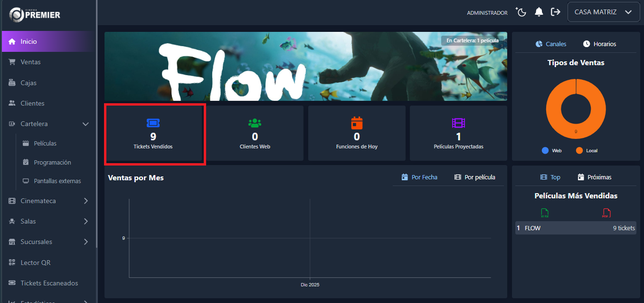Expand the Sucursales submenu
Screen dimensions: 644x303
coord(85,242)
